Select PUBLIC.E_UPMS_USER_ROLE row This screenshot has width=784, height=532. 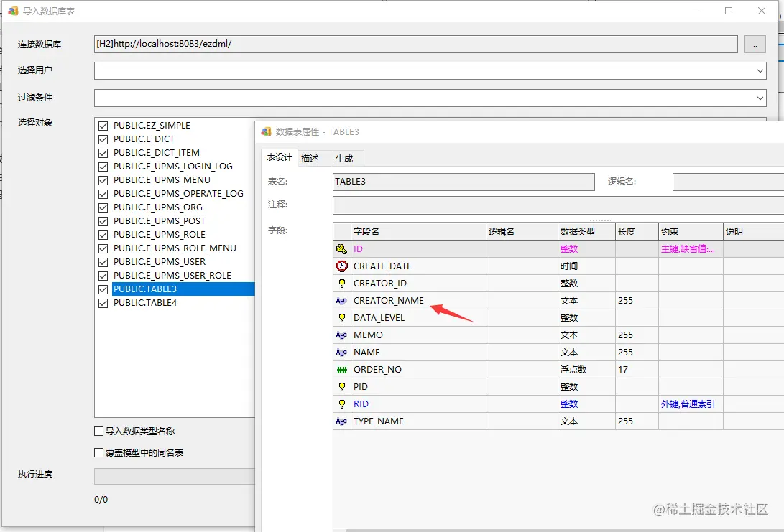pos(172,276)
